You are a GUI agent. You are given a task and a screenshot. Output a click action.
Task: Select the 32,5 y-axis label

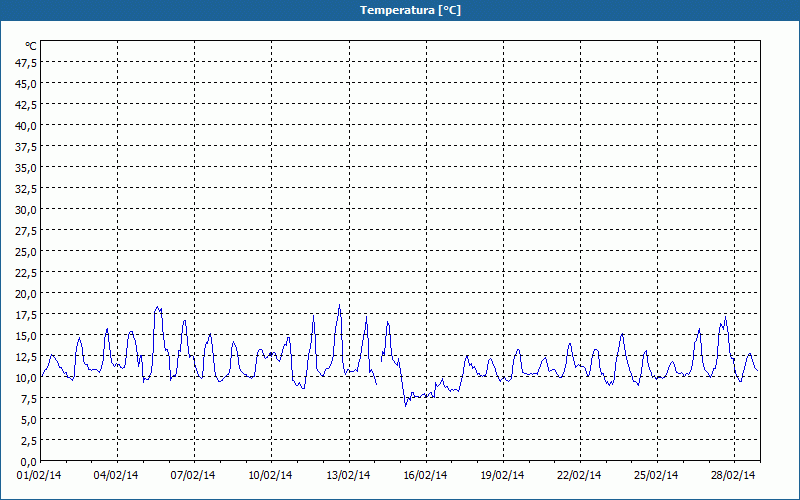tap(27, 189)
